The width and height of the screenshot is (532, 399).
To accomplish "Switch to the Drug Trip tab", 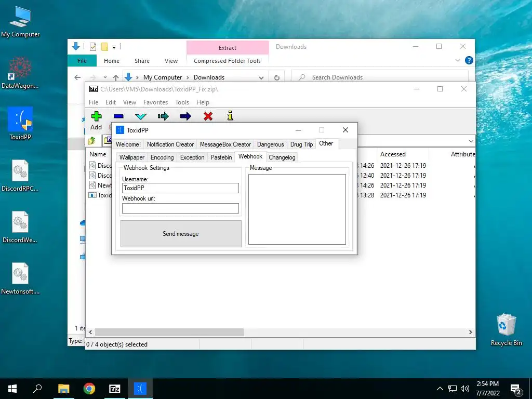I will coord(301,144).
